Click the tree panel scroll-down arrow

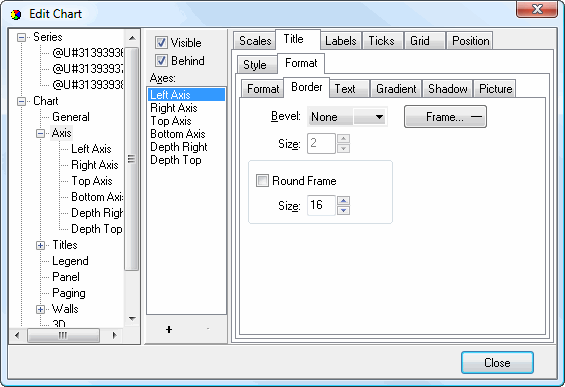[x=132, y=319]
